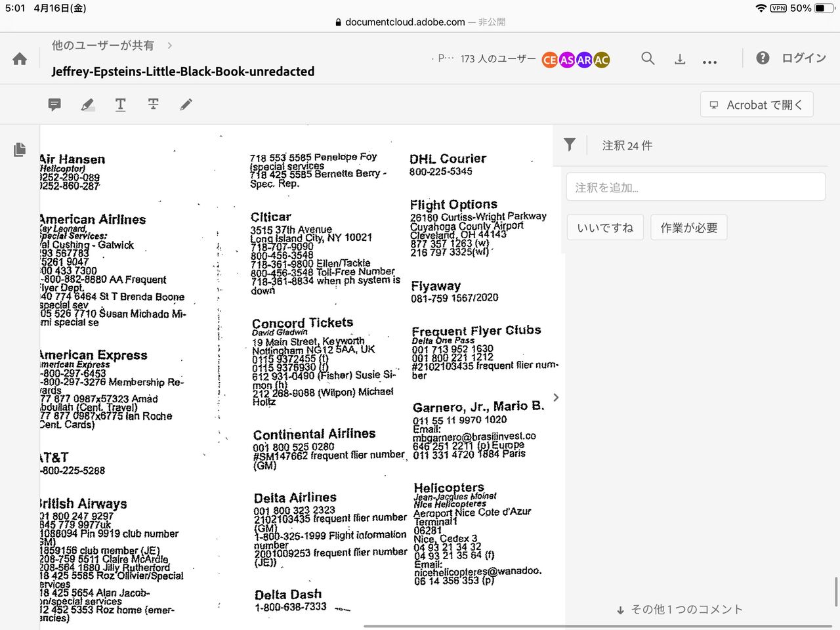The width and height of the screenshot is (840, 630).
Task: Click the American Airlines heading
Action: [93, 219]
